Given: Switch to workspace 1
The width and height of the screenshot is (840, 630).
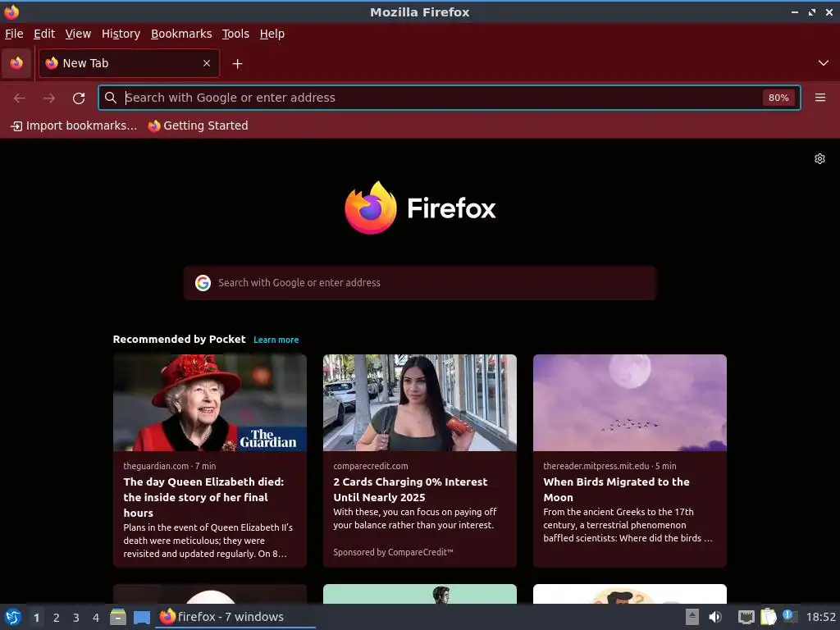Looking at the screenshot, I should click(36, 618).
